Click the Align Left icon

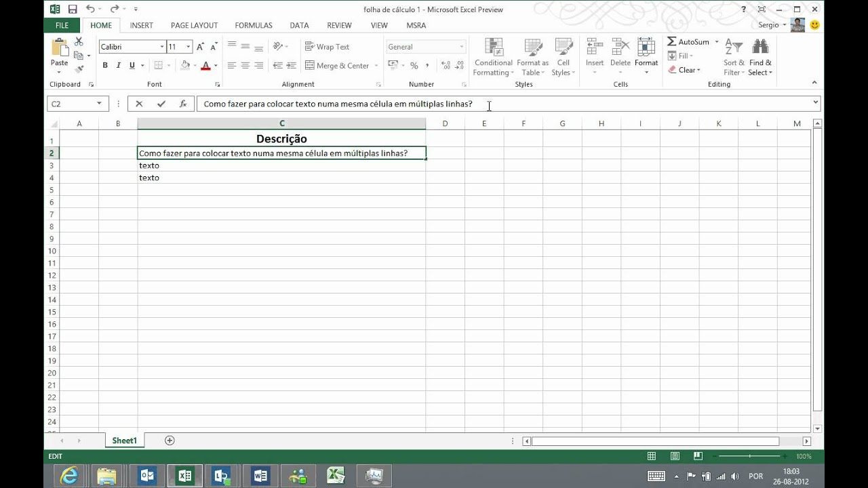tap(232, 66)
